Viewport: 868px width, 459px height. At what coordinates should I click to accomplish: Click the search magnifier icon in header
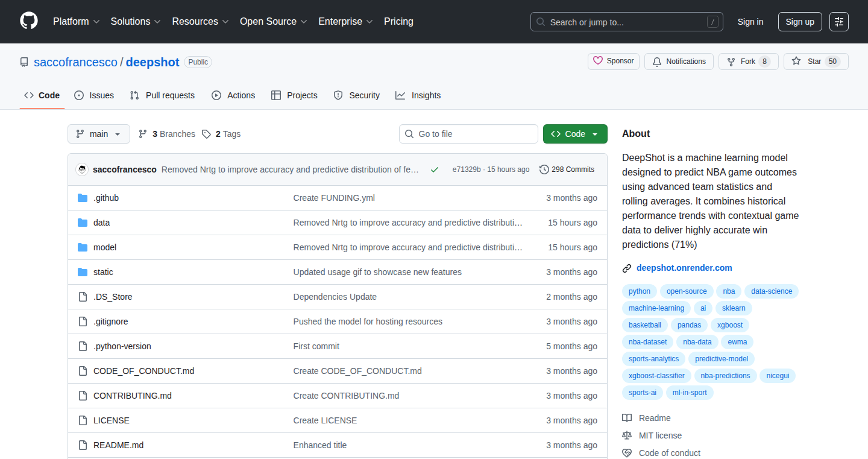pyautogui.click(x=541, y=22)
